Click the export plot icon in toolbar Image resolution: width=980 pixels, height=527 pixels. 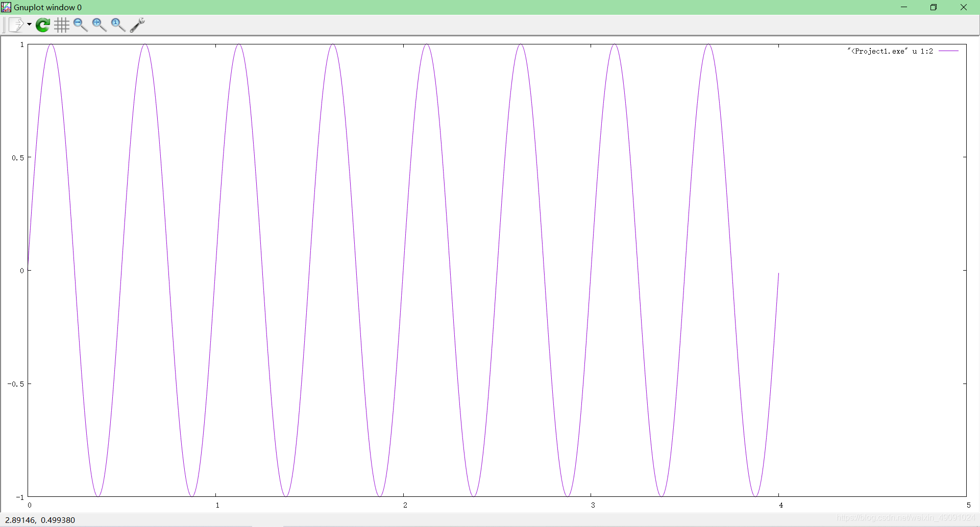(16, 25)
